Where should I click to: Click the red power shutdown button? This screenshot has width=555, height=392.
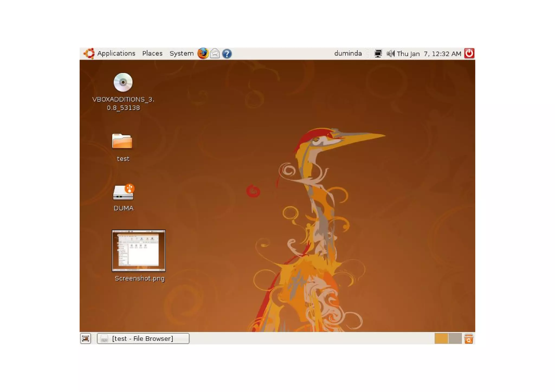469,53
